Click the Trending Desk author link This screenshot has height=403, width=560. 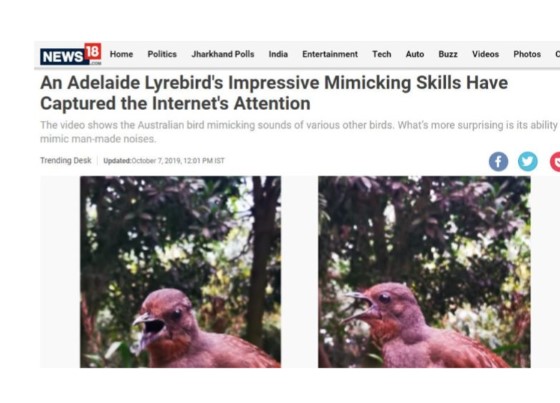pyautogui.click(x=66, y=160)
